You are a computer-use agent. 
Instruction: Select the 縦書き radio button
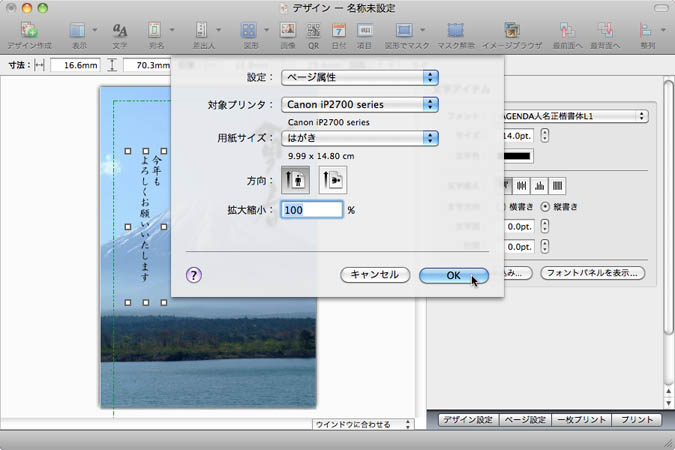(x=545, y=206)
